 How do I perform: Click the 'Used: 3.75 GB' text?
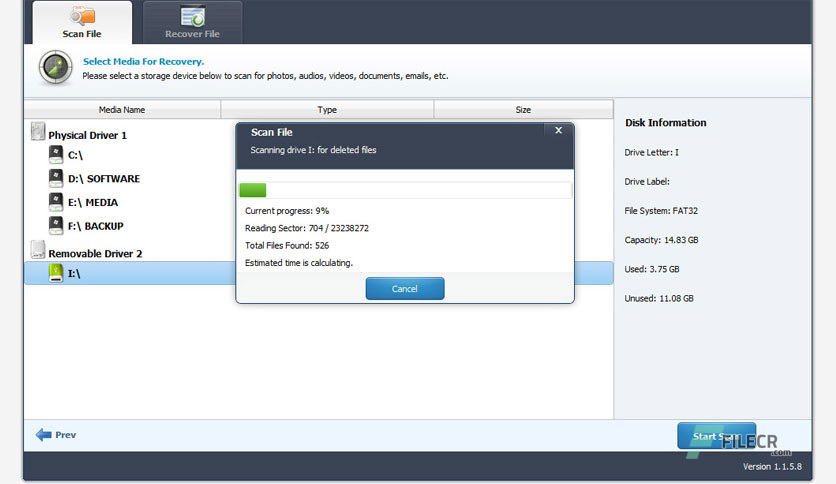(652, 269)
